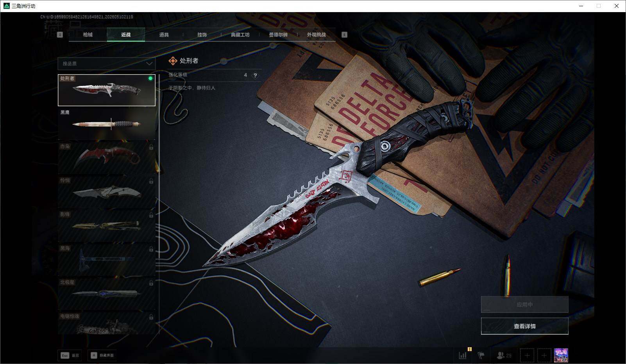Select the 处刑者 knife thumbnail
This screenshot has height=364, width=626.
pos(107,90)
